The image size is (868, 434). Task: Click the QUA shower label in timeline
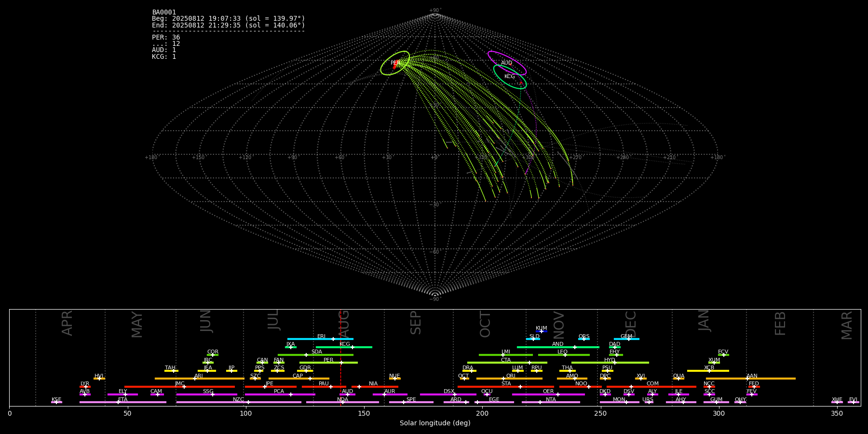tap(678, 376)
